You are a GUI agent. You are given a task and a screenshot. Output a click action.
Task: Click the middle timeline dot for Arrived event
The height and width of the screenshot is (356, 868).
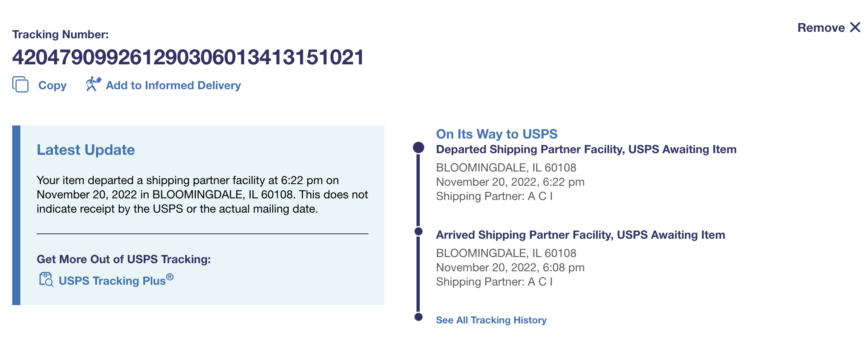[419, 231]
